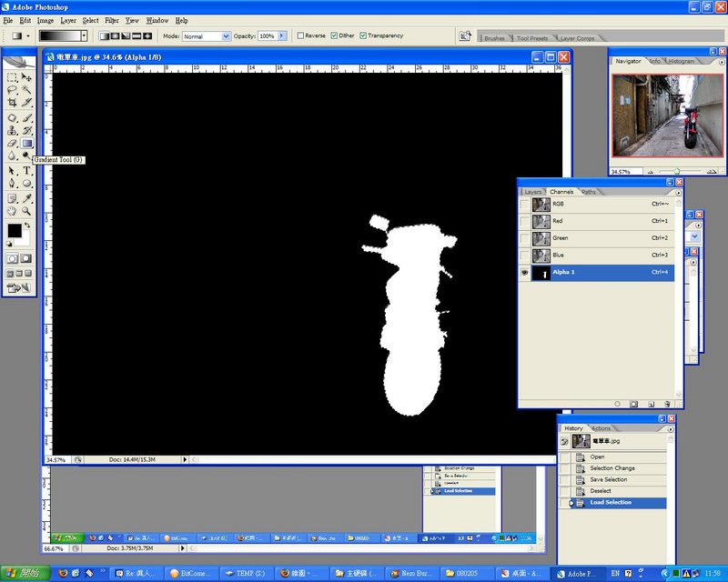
Task: Select the Notes tool
Action: [12, 198]
